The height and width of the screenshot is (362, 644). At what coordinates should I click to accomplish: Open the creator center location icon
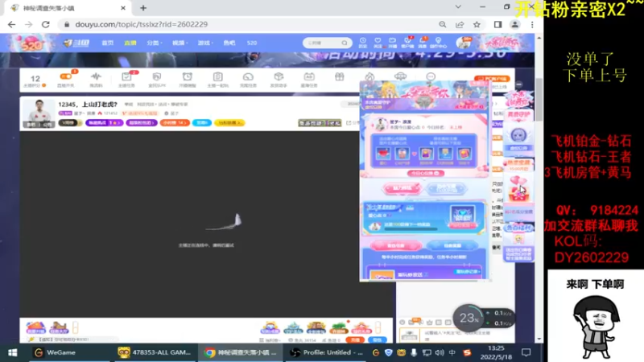click(438, 43)
